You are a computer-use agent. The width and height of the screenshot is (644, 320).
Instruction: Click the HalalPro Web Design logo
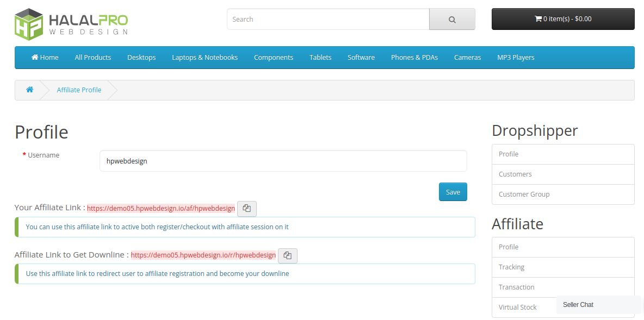coord(71,24)
